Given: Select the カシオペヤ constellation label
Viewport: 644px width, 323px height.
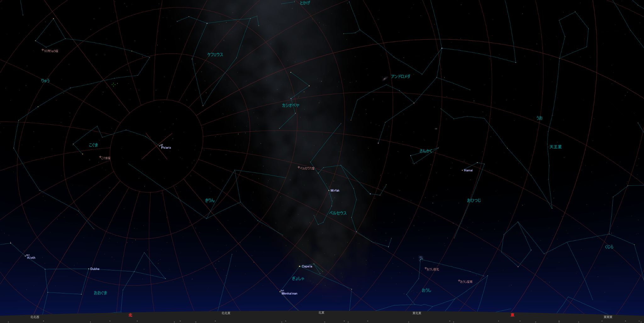Looking at the screenshot, I should (290, 105).
